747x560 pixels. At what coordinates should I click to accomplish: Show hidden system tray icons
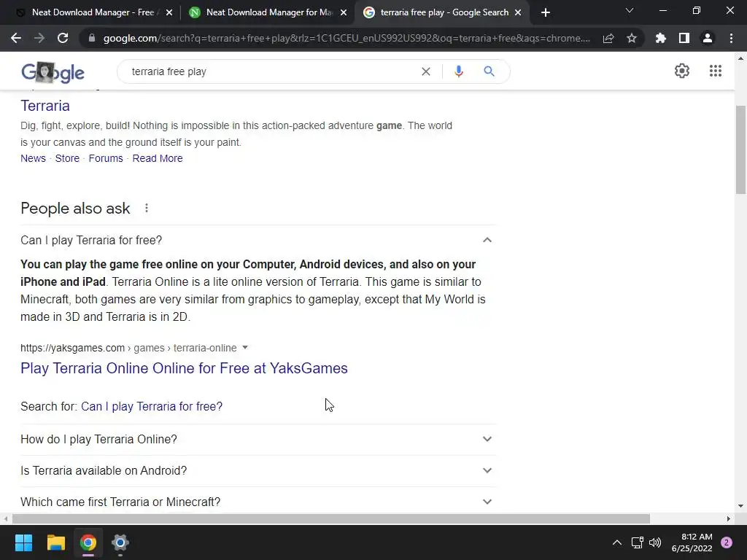click(x=617, y=542)
